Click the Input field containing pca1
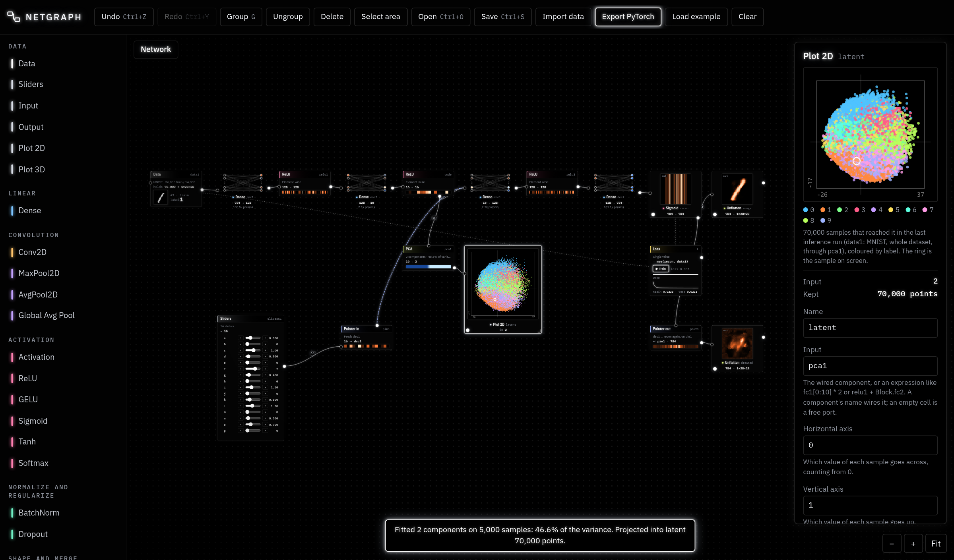 tap(870, 366)
